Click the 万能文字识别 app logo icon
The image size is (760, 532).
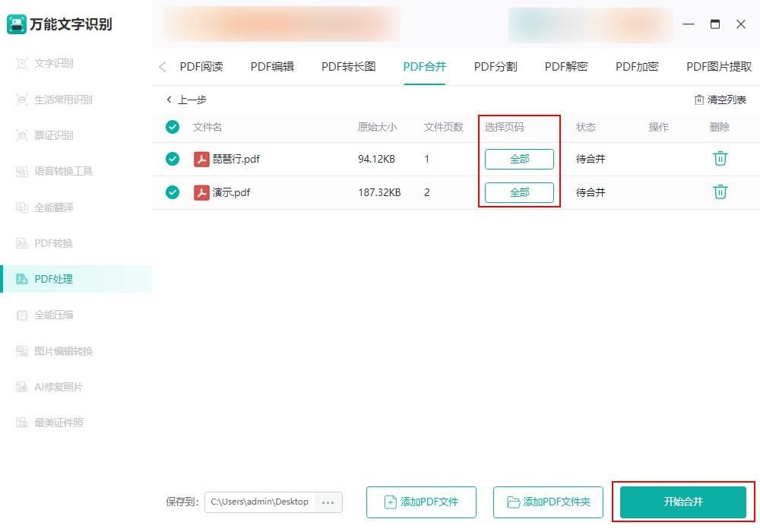[17, 24]
